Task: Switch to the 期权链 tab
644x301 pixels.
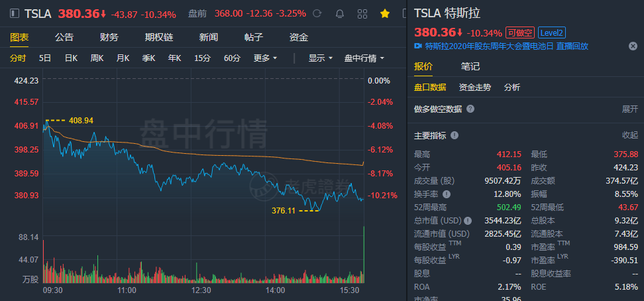Action: [x=158, y=37]
